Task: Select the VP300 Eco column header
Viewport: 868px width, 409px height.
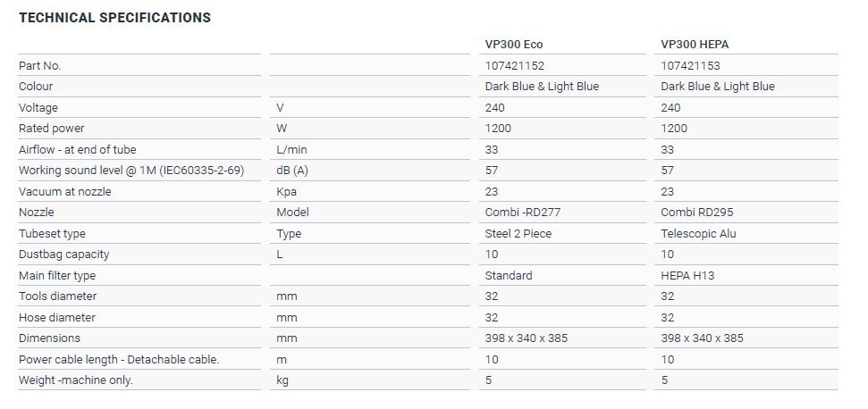Action: pyautogui.click(x=513, y=45)
